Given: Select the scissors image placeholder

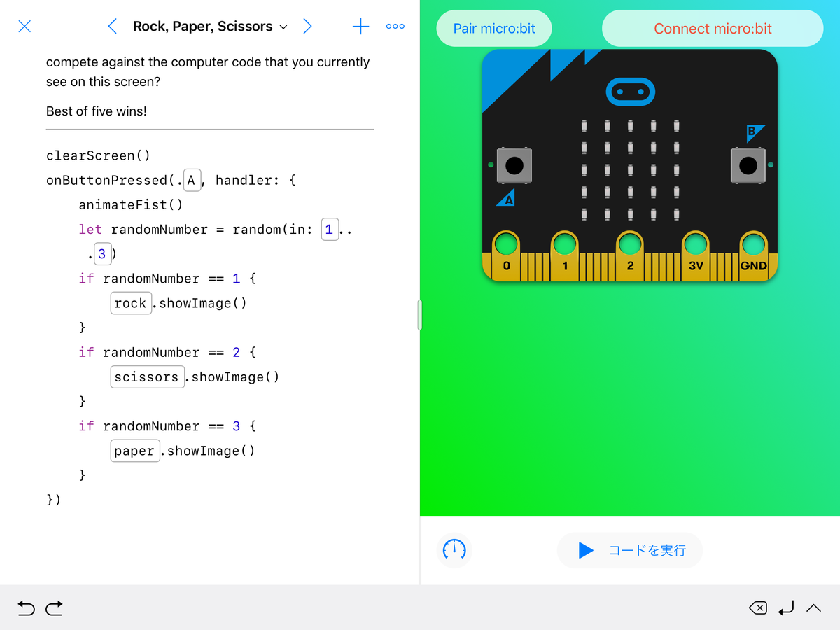Looking at the screenshot, I should tap(147, 377).
